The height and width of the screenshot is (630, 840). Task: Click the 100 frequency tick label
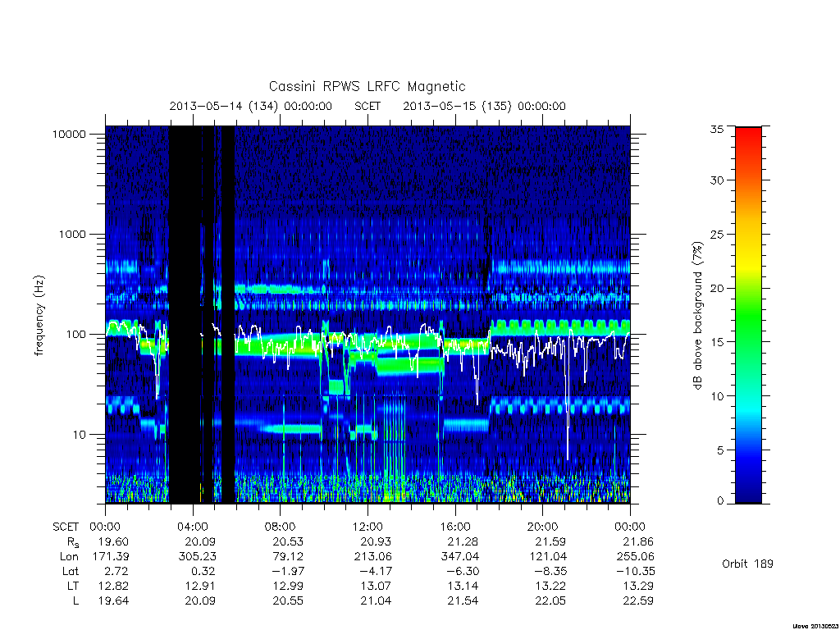75,335
